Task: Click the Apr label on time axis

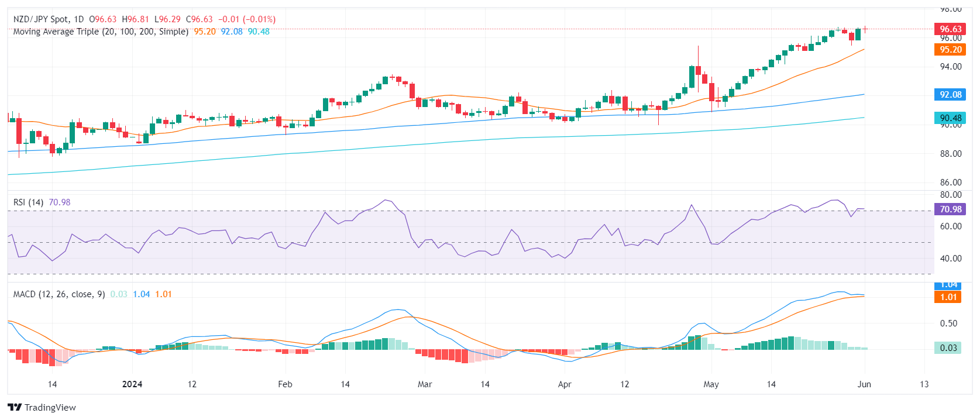Action: tap(565, 384)
